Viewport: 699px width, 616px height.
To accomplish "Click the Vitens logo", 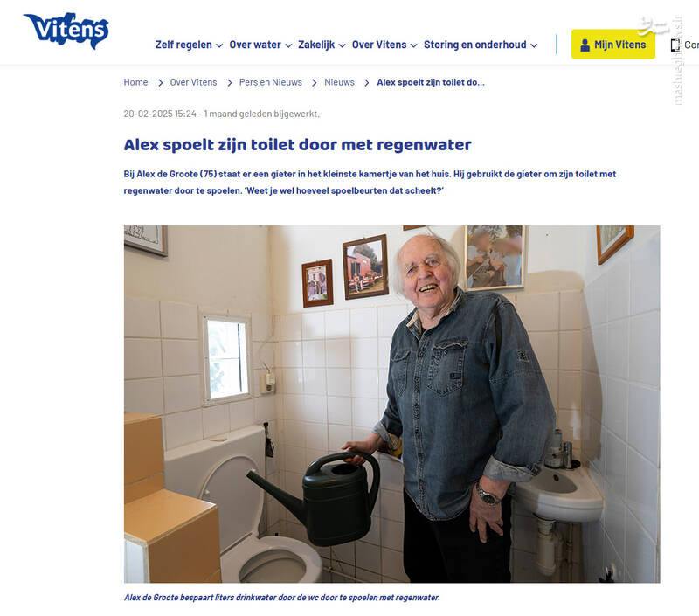I will tap(66, 31).
